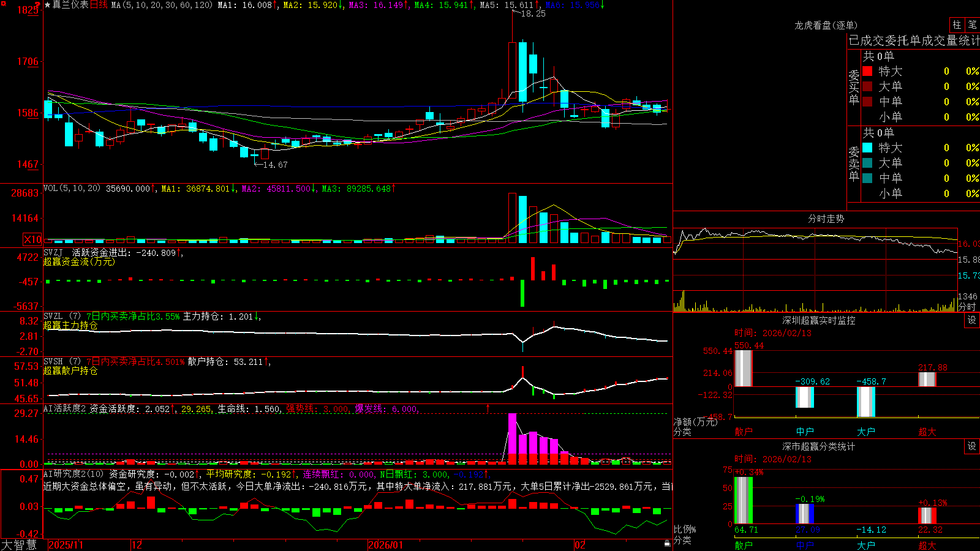Click the lock icon at timeline end
This screenshot has width=980, height=551.
click(667, 544)
